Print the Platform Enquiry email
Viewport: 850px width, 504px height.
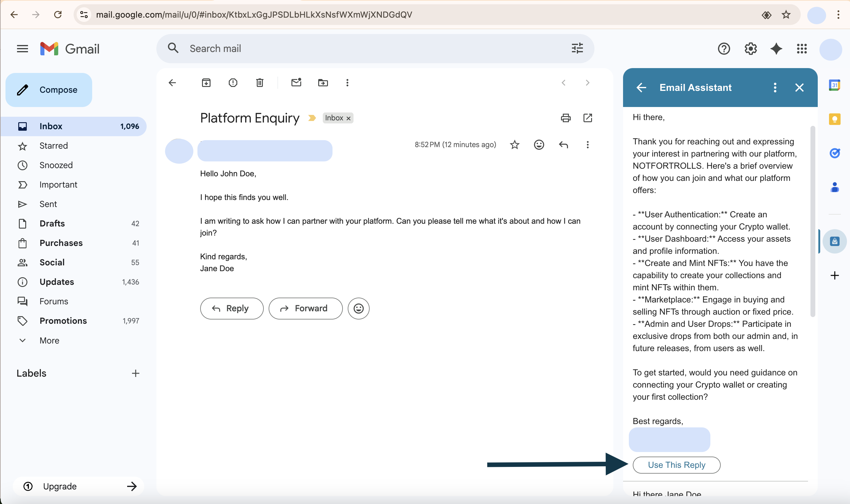(x=566, y=118)
